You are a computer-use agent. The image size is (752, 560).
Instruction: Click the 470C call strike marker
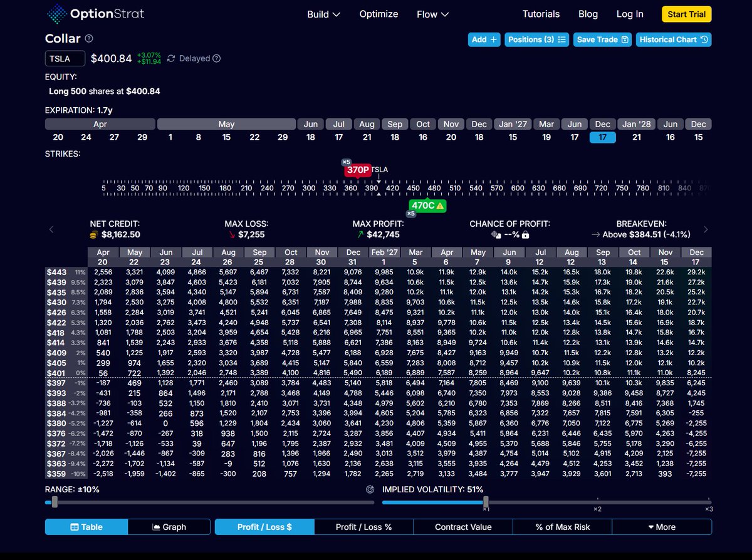point(428,205)
